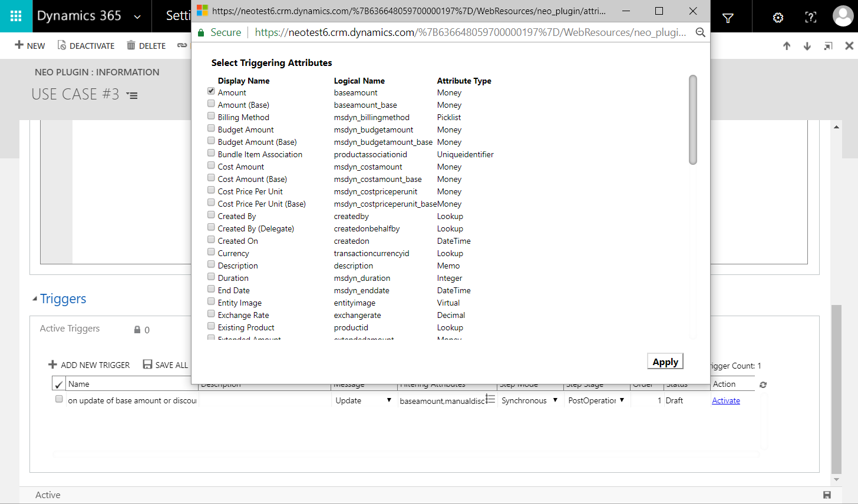Close the form with X icon
The height and width of the screenshot is (504, 858).
849,46
